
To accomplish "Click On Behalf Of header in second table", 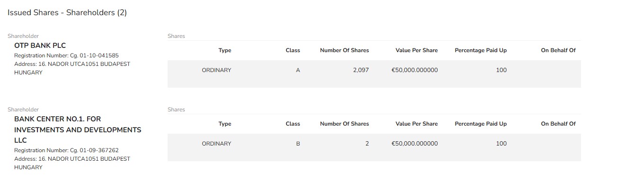I will tap(558, 124).
